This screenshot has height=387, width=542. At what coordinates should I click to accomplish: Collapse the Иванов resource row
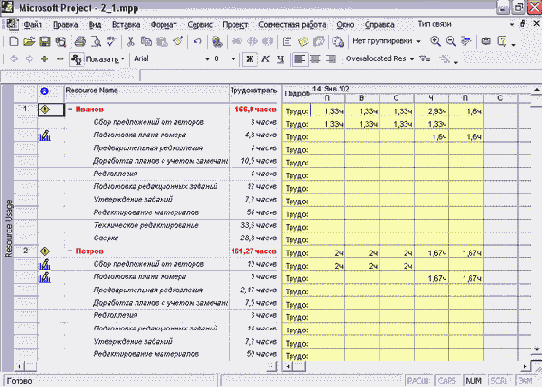(70, 109)
